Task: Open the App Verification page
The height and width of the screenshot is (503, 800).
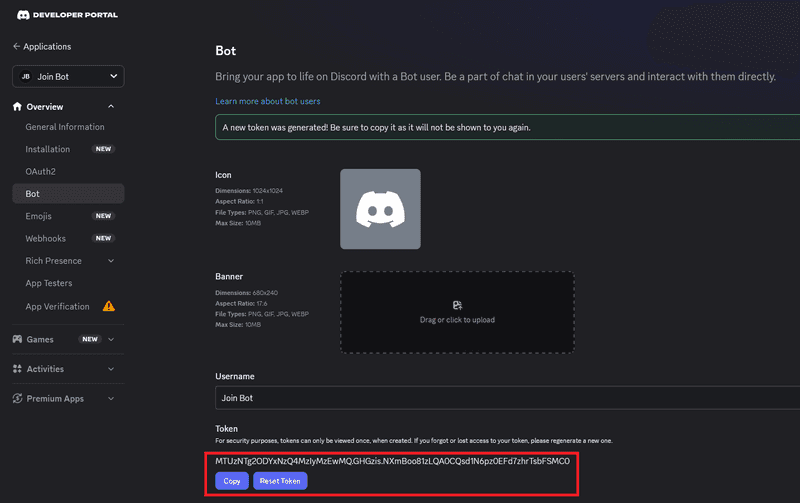Action: pyautogui.click(x=57, y=306)
